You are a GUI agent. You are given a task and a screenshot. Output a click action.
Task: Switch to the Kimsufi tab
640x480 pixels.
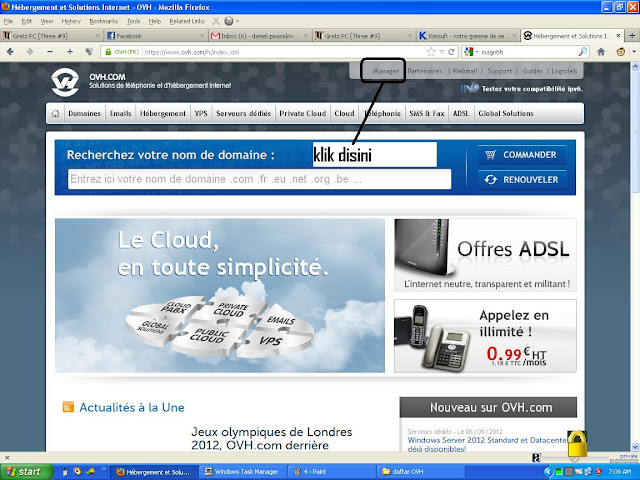pyautogui.click(x=468, y=36)
